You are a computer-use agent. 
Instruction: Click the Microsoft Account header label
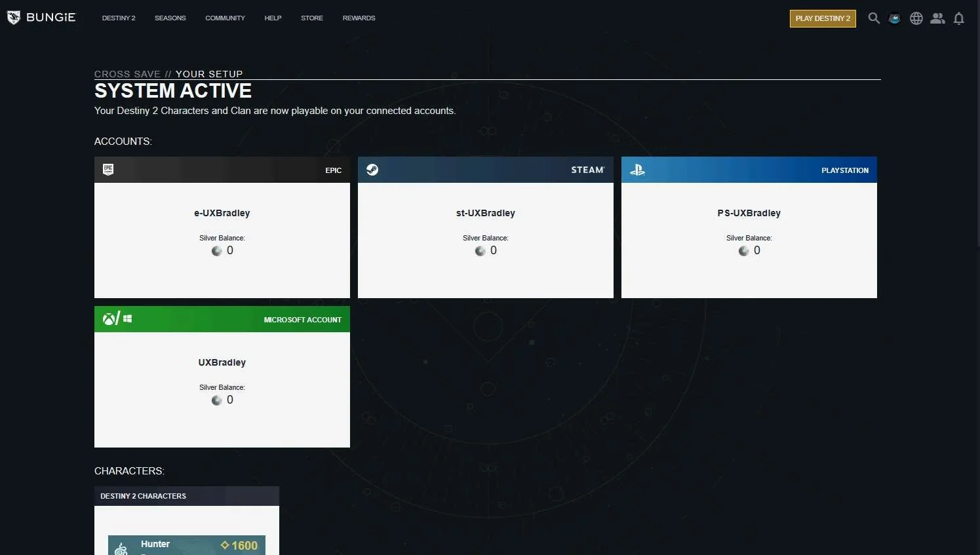click(x=303, y=320)
